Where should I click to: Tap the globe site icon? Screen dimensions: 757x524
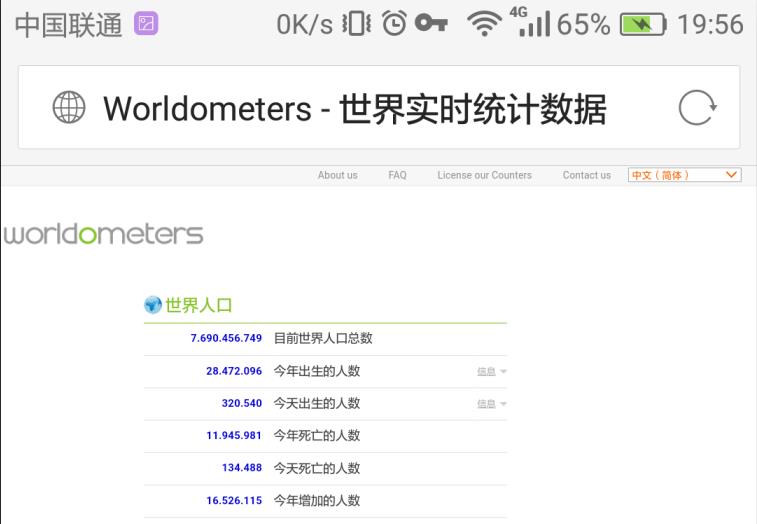coord(69,107)
